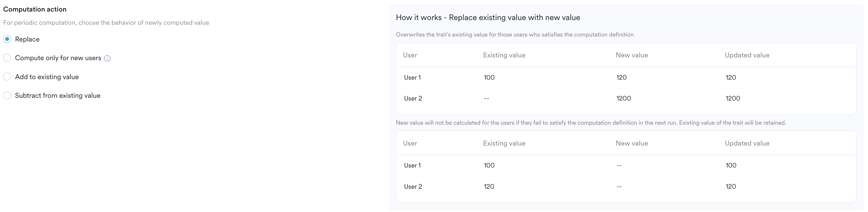Click User 2's empty Existing value in upper table
The image size is (868, 212).
(x=486, y=98)
